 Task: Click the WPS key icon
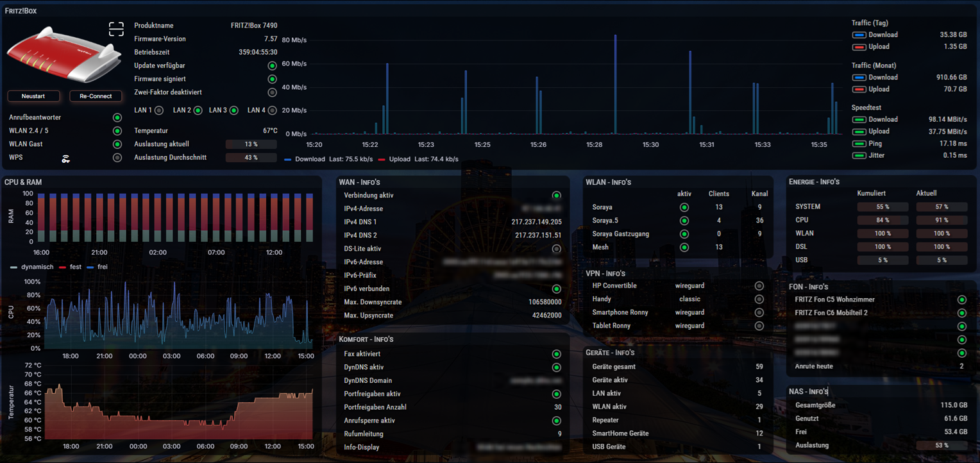click(66, 158)
